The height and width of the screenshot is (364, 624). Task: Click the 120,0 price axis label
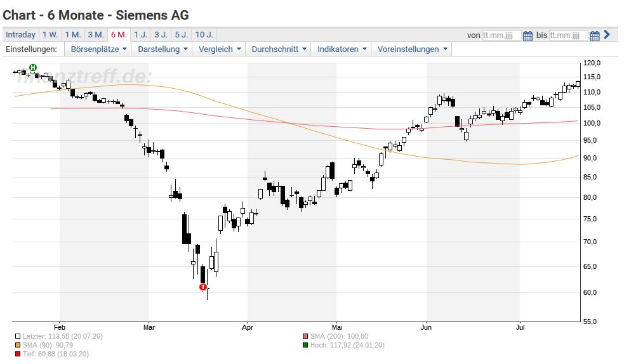[x=592, y=63]
